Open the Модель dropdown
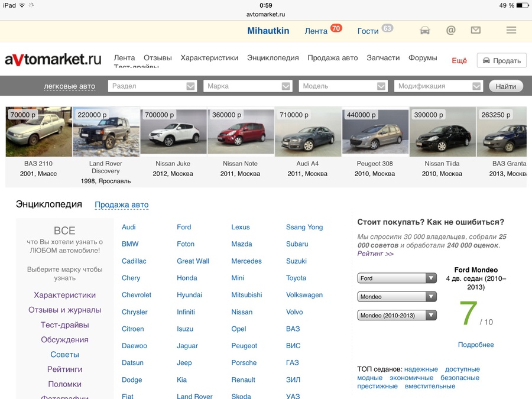The image size is (532, 399). tap(343, 86)
